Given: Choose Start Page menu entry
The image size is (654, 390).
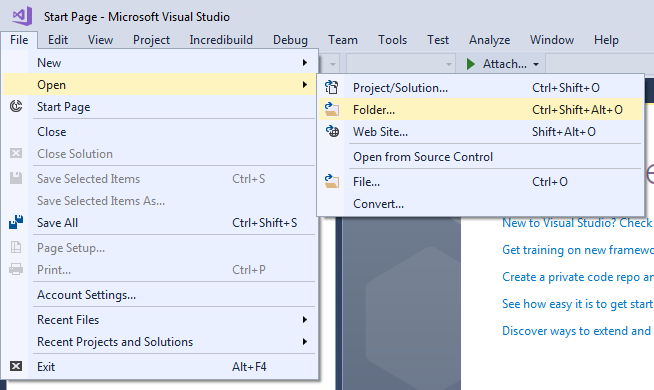Looking at the screenshot, I should 159,107.
